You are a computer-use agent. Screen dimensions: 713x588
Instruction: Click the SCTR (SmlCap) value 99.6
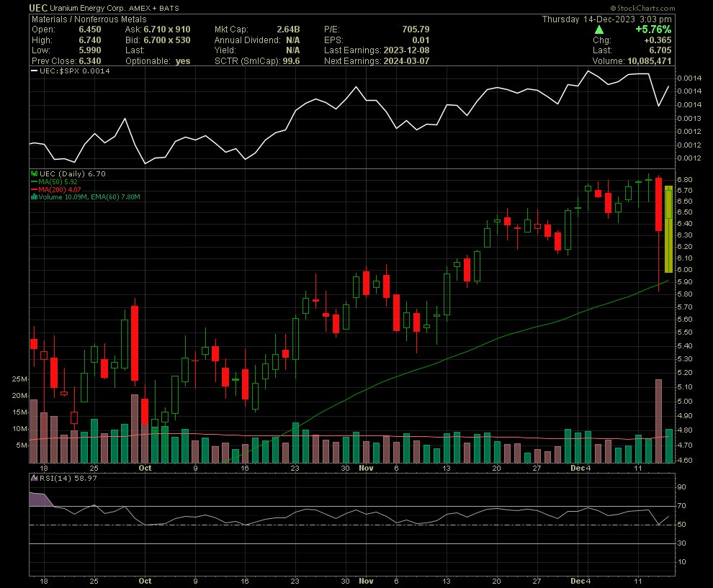292,61
